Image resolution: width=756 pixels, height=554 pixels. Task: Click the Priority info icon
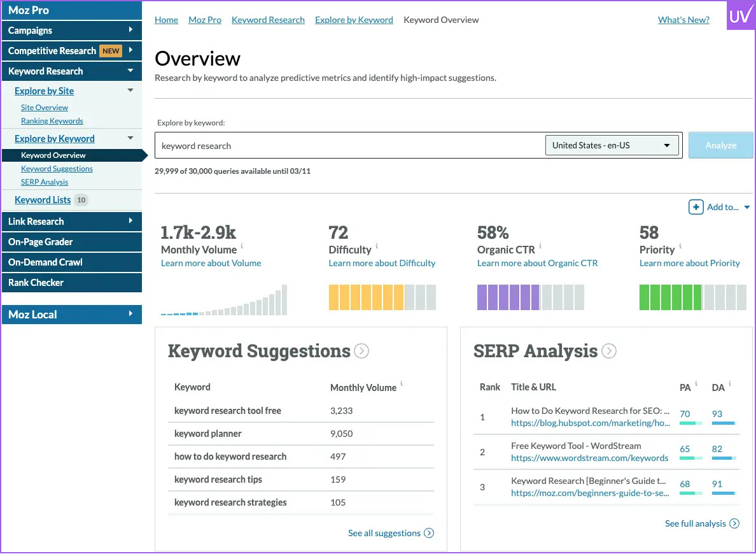click(x=680, y=246)
